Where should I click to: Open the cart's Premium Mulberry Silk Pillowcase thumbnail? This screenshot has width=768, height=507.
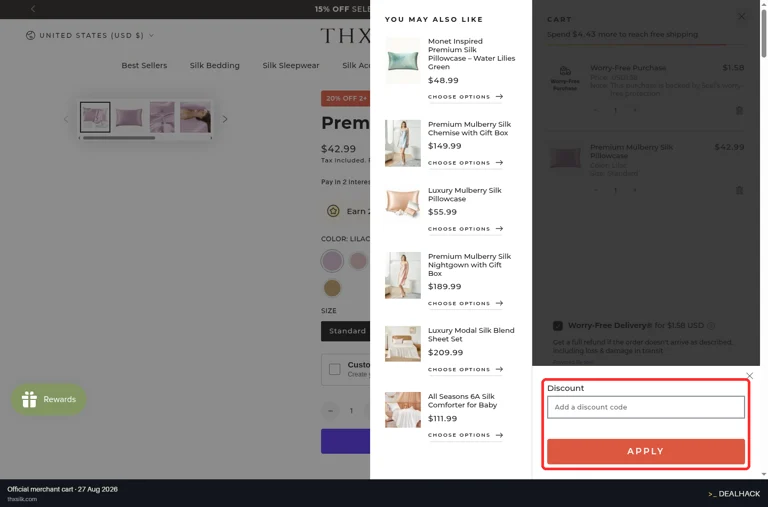(x=565, y=157)
